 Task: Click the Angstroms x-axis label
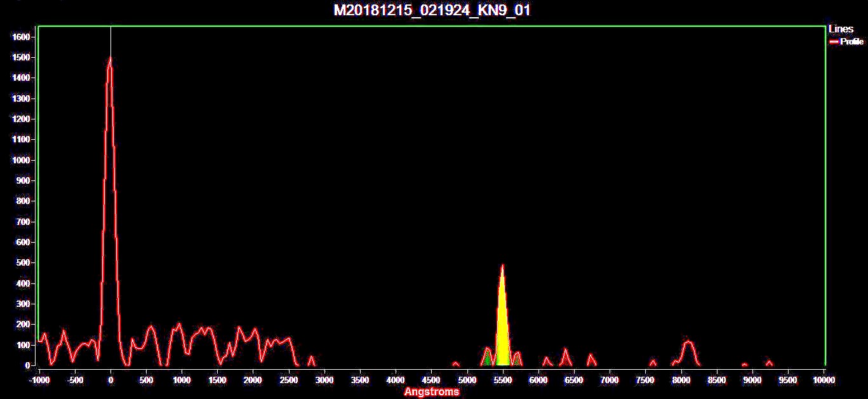(431, 392)
